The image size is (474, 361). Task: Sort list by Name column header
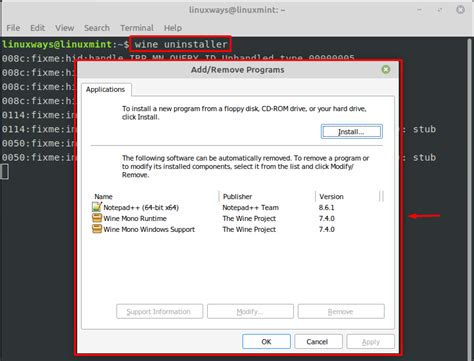(155, 196)
